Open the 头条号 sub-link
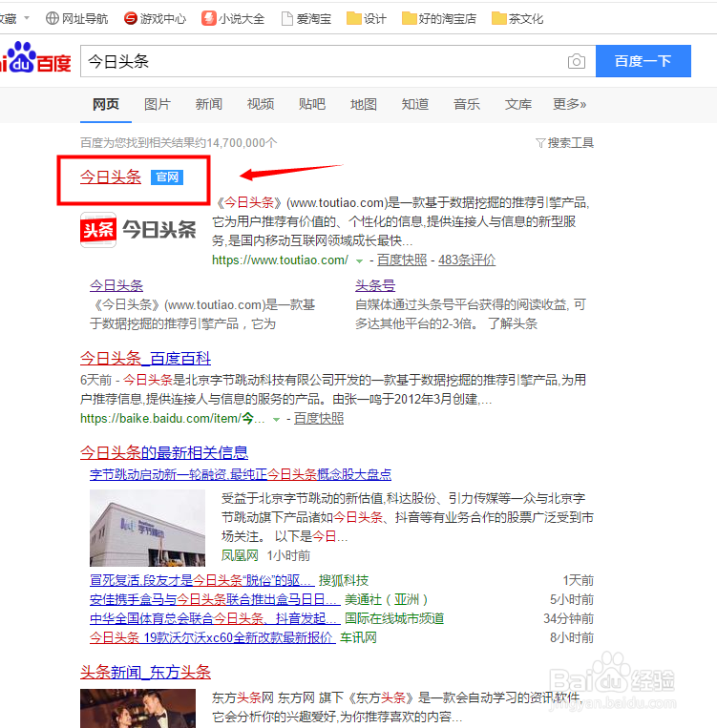Image resolution: width=717 pixels, height=728 pixels. click(375, 285)
